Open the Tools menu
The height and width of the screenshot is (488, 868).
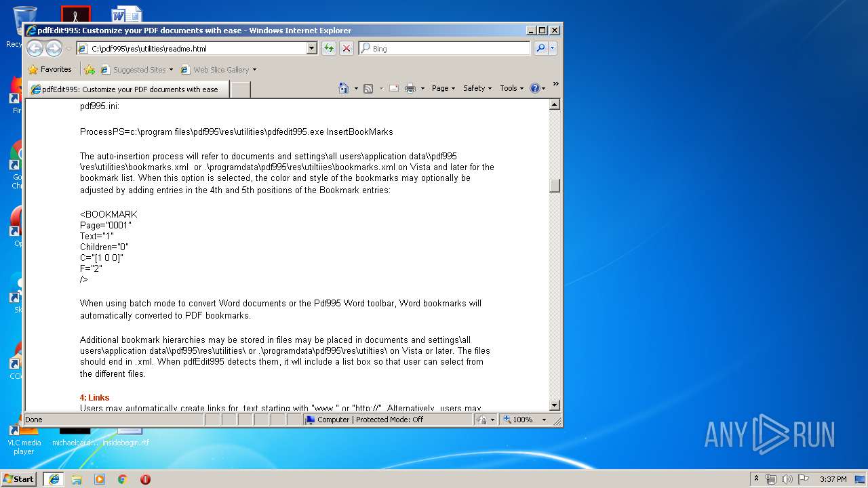(x=512, y=88)
